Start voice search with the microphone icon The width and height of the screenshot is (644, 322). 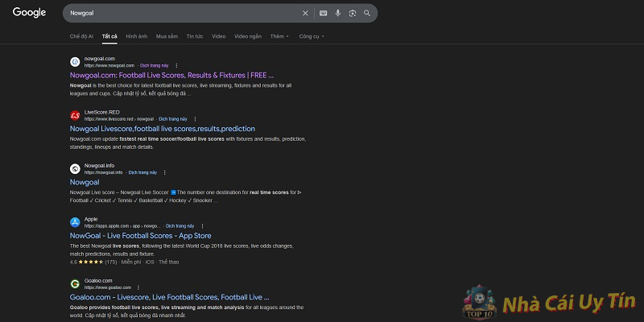pyautogui.click(x=338, y=13)
